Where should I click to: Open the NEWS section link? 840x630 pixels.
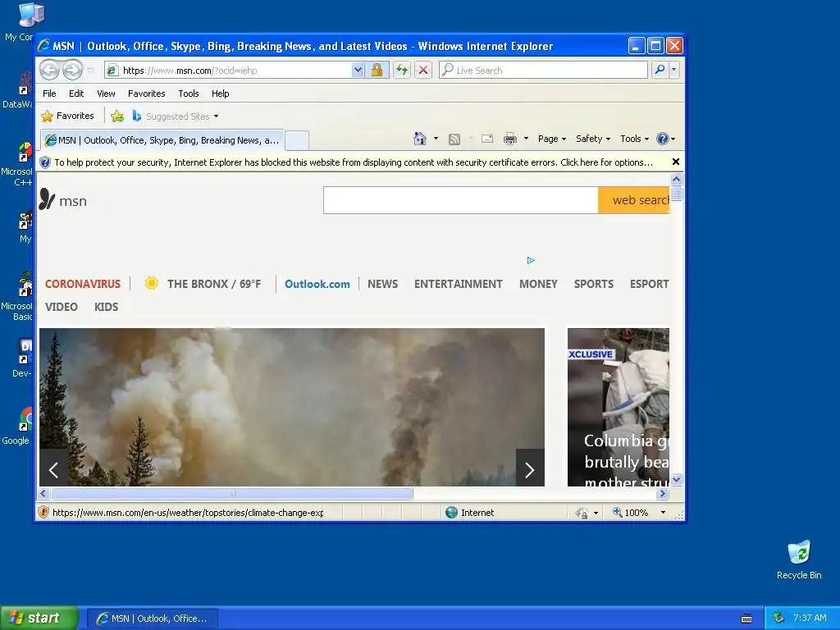tap(382, 284)
